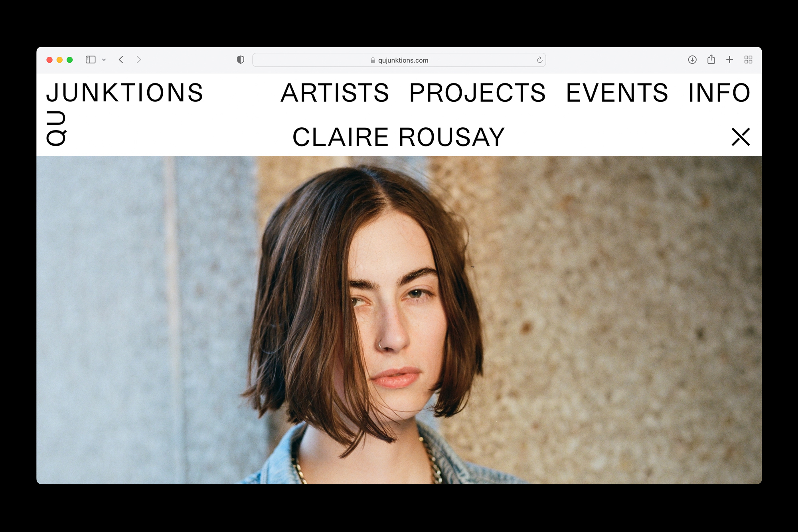Viewport: 798px width, 532px height.
Task: Click the rotated QU logo
Action: coord(56,129)
